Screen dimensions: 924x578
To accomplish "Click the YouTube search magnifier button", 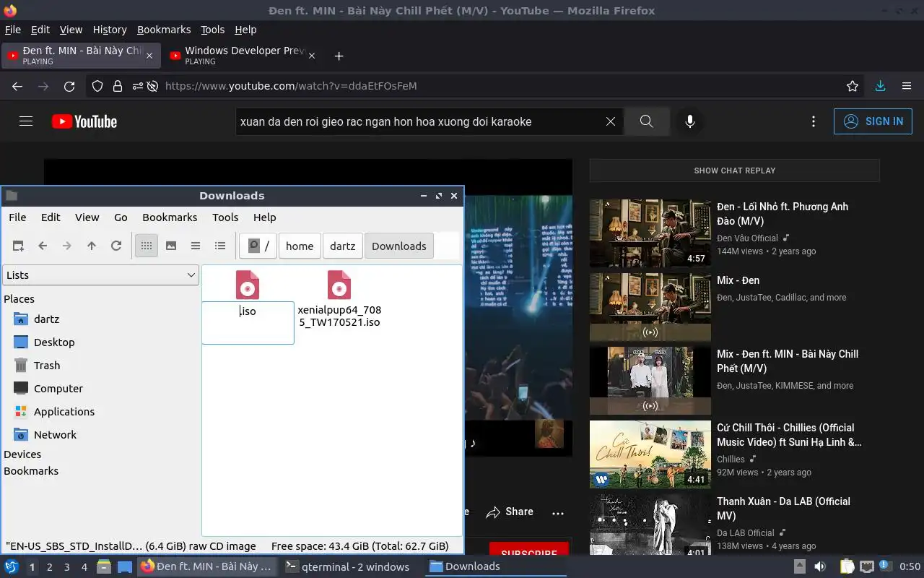I will (646, 121).
